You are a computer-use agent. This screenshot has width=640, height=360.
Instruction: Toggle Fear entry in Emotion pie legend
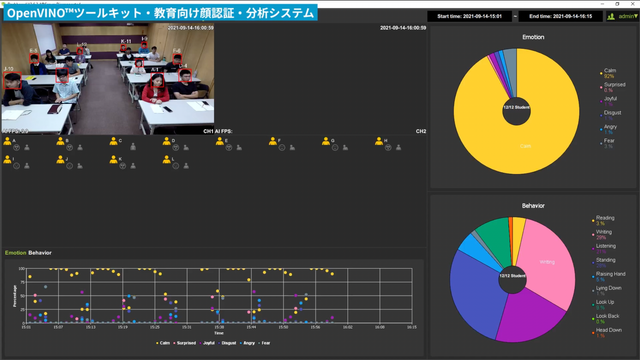(x=607, y=143)
